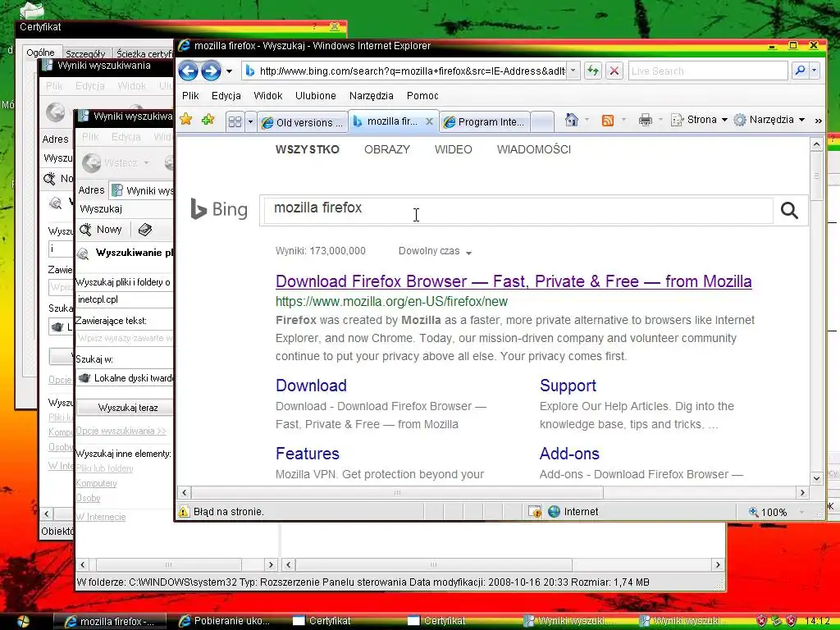
Task: Select the WIDEO Bing category
Action: pos(453,149)
